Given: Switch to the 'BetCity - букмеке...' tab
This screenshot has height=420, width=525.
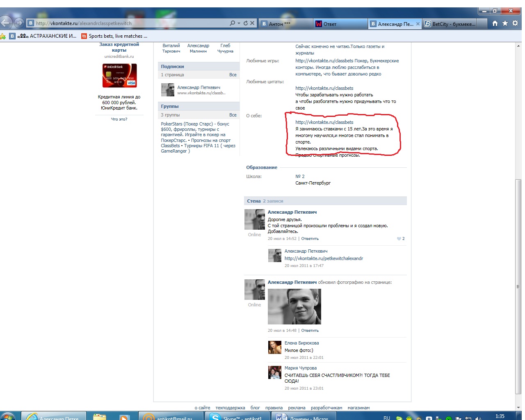Looking at the screenshot, I should [x=450, y=24].
